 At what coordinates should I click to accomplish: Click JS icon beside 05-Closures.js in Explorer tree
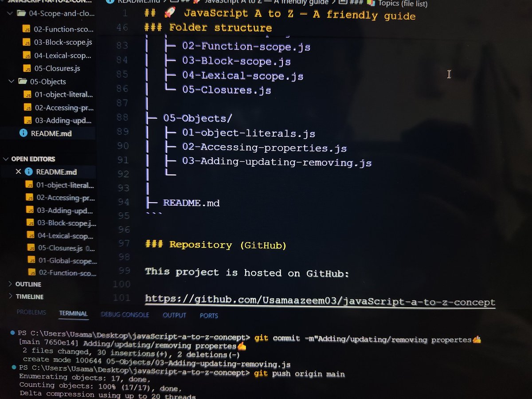coord(27,68)
